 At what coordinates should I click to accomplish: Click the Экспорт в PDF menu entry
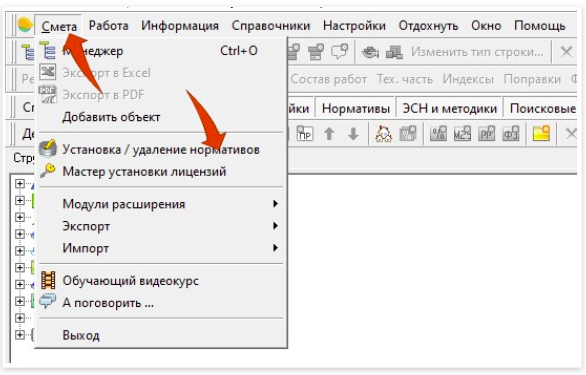point(161,95)
